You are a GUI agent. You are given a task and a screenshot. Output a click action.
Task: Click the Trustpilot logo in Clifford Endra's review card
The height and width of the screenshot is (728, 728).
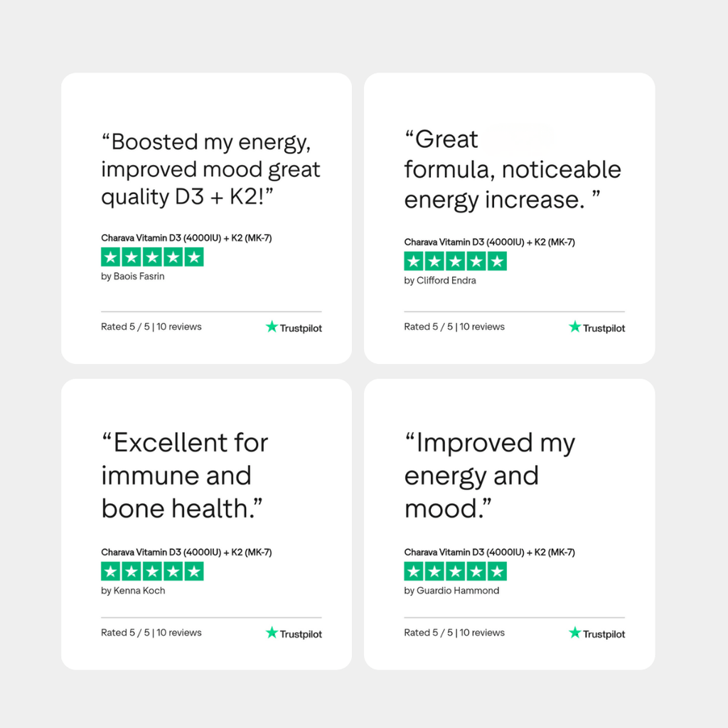pos(596,328)
